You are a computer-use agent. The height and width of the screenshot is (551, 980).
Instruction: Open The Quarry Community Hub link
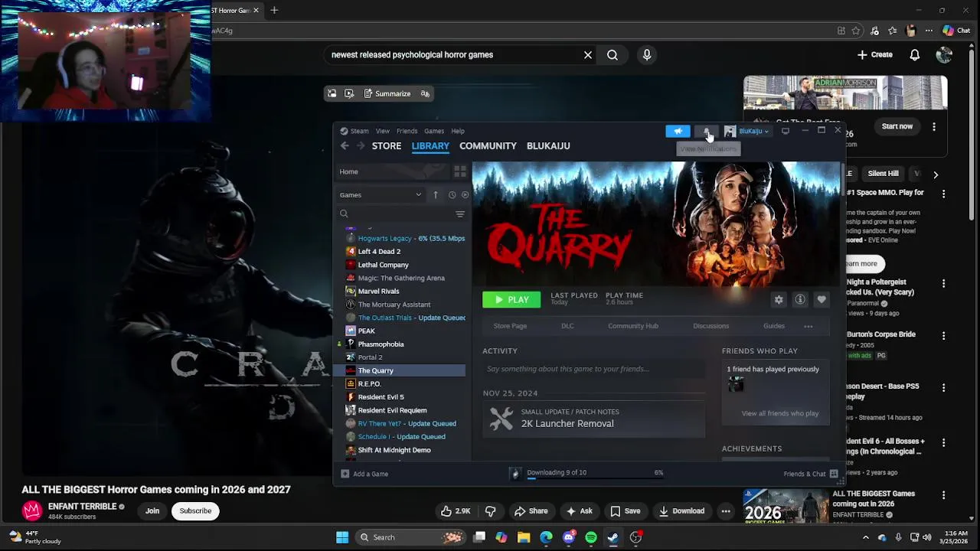pos(633,326)
